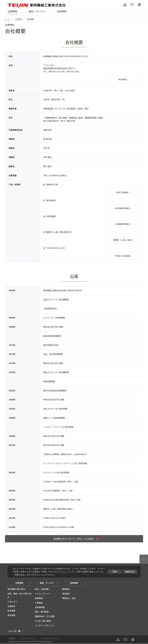Image resolution: width=148 pixels, height=644 pixels.
Task: Open footer link ごあいさつ
Action: point(12,602)
